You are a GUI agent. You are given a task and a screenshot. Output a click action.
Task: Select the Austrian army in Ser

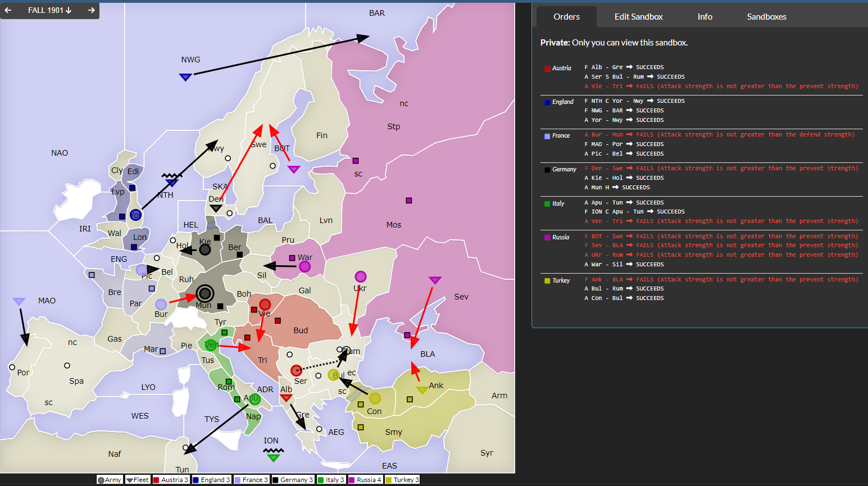(296, 370)
